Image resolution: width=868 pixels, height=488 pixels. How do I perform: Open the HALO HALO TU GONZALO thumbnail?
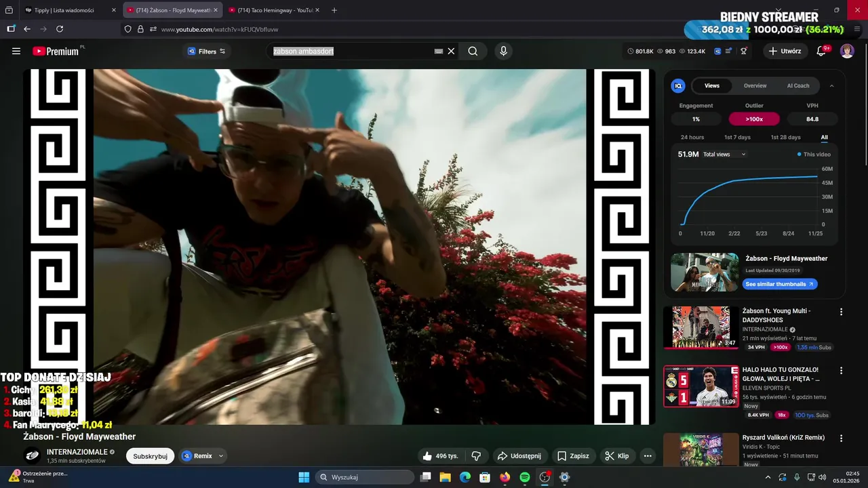pos(701,386)
